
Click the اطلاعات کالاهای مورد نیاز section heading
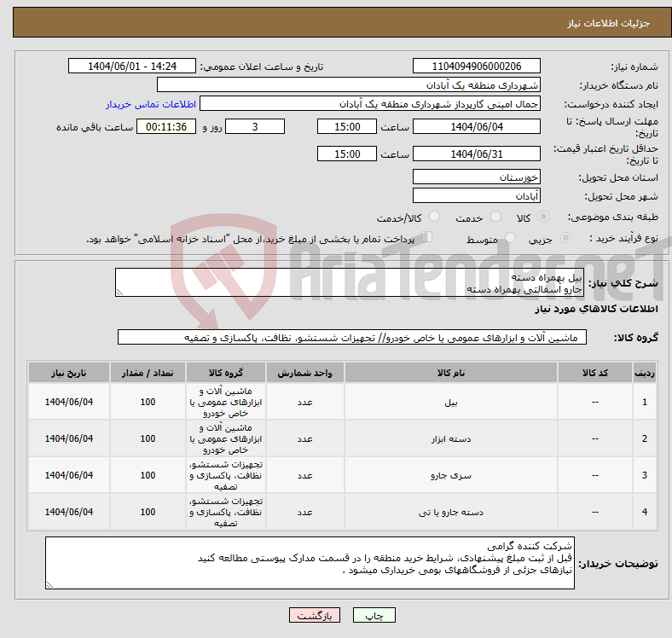596,309
